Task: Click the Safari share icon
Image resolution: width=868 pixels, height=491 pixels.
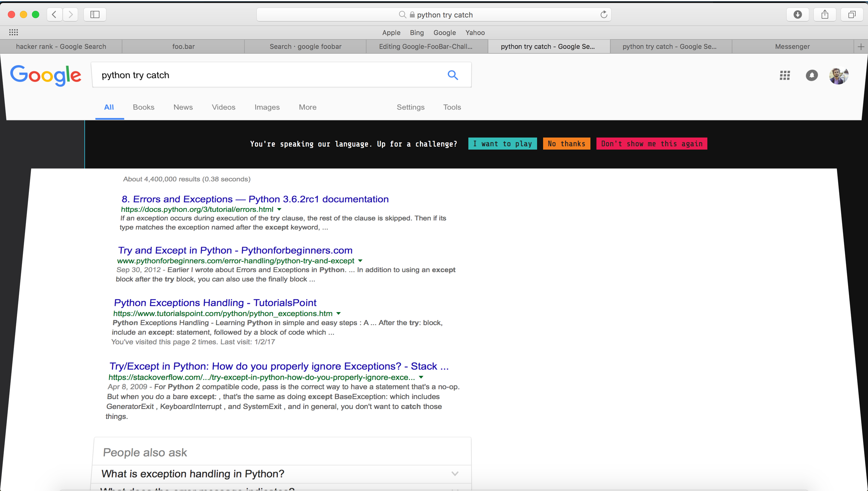Action: click(825, 14)
